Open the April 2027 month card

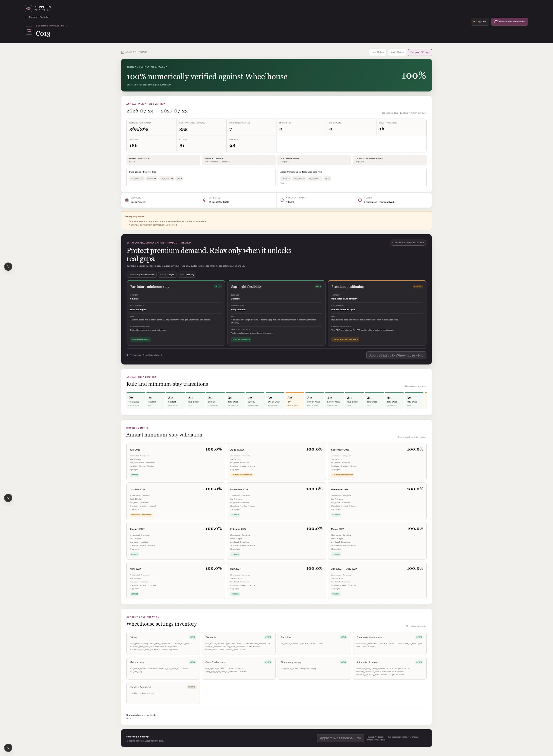176,580
